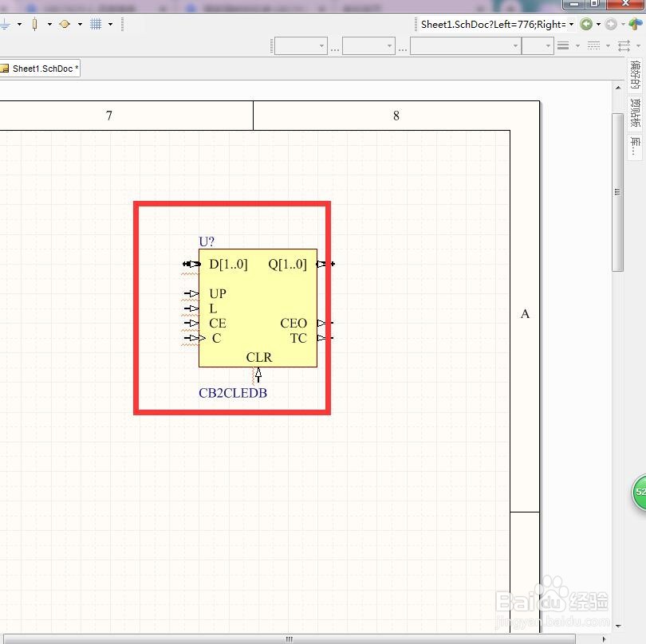Switch to the Sheet1.SchDoc document tab
The height and width of the screenshot is (644, 646).
(x=41, y=69)
